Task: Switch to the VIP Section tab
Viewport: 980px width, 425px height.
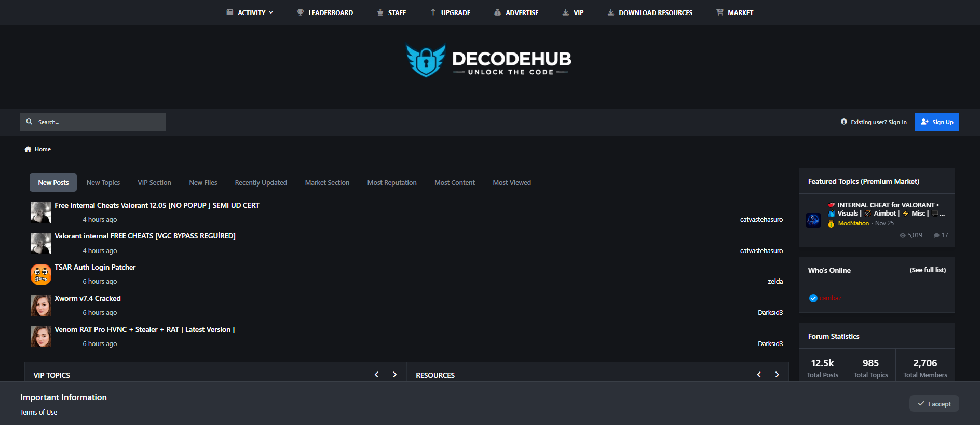Action: pos(154,182)
